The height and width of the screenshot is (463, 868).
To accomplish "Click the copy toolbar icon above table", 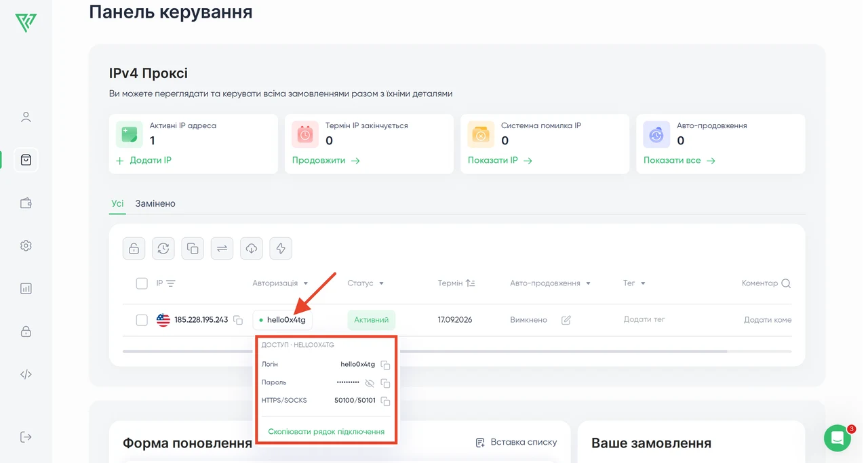I will coord(193,249).
